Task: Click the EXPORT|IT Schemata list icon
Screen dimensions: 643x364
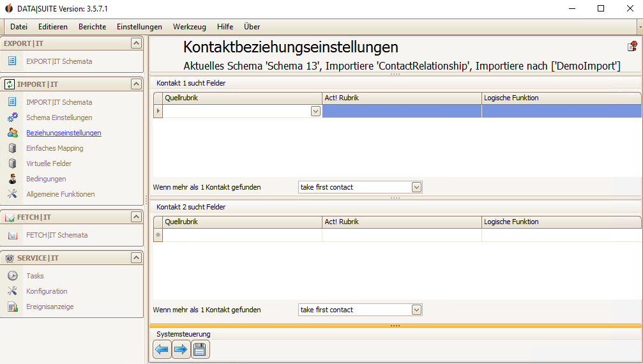Action: click(x=12, y=61)
